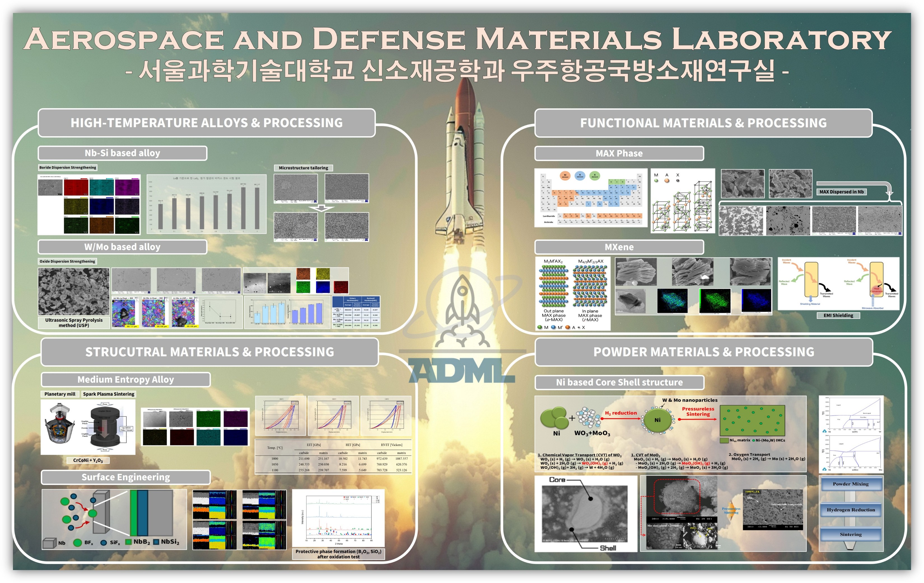Open the Ni–W phase diagram
The image size is (924, 583).
point(851,416)
